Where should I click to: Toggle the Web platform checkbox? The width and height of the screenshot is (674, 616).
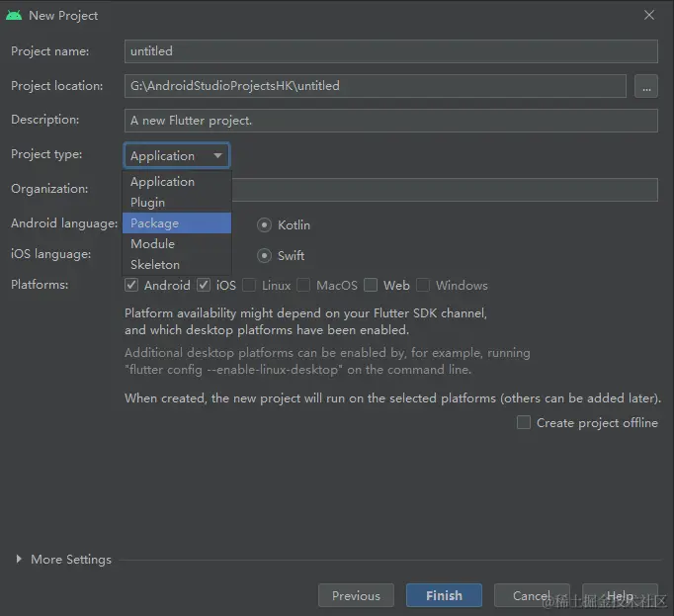(371, 285)
